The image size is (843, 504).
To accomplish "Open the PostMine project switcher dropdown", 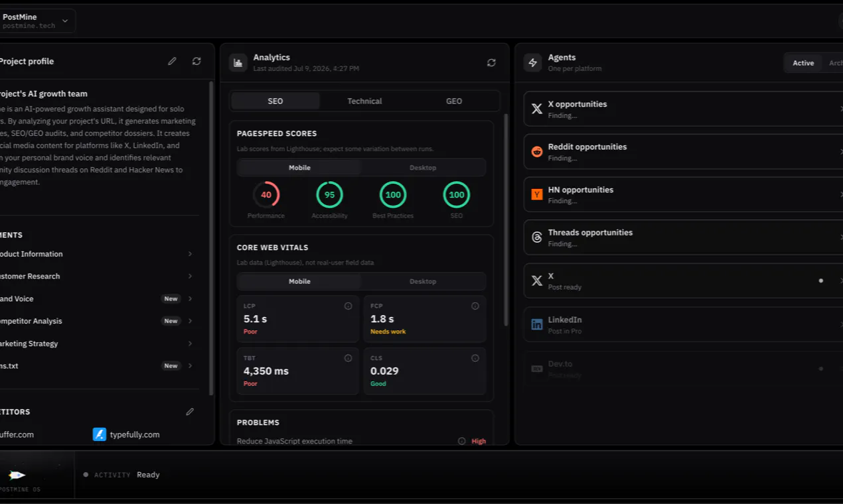I will (x=37, y=21).
